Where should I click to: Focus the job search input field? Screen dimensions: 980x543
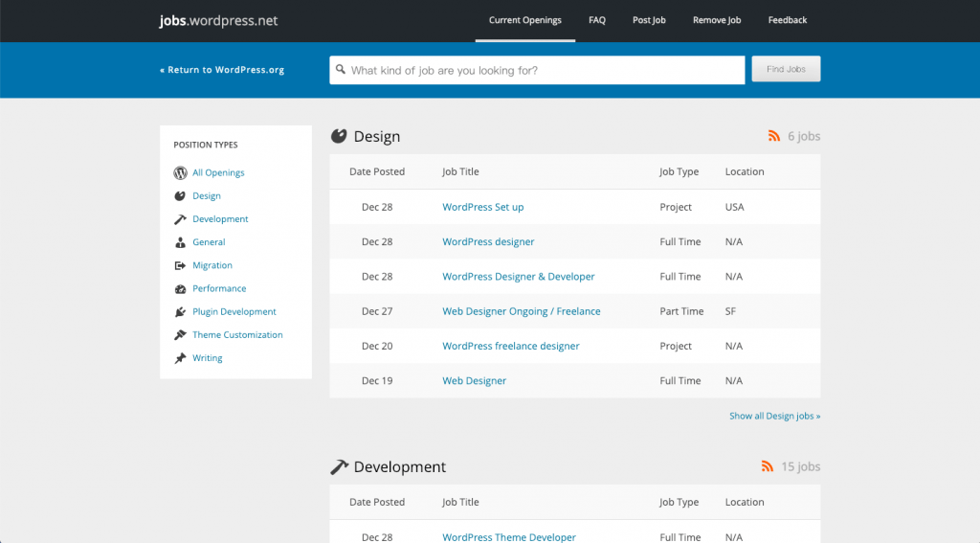[537, 70]
